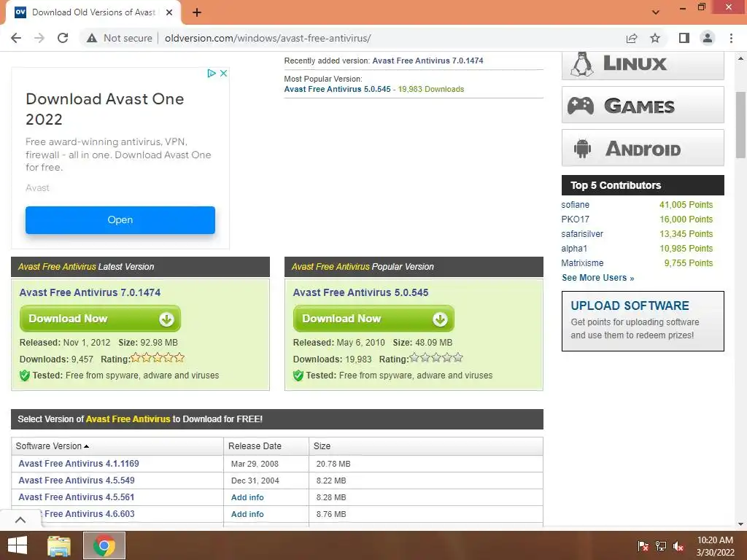747x560 pixels.
Task: Open the Android category banner
Action: (643, 148)
